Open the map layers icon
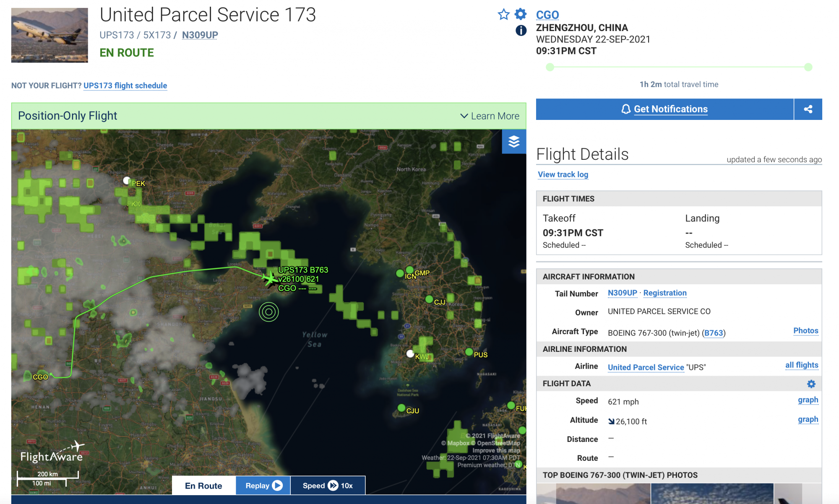The height and width of the screenshot is (504, 839). [x=514, y=142]
